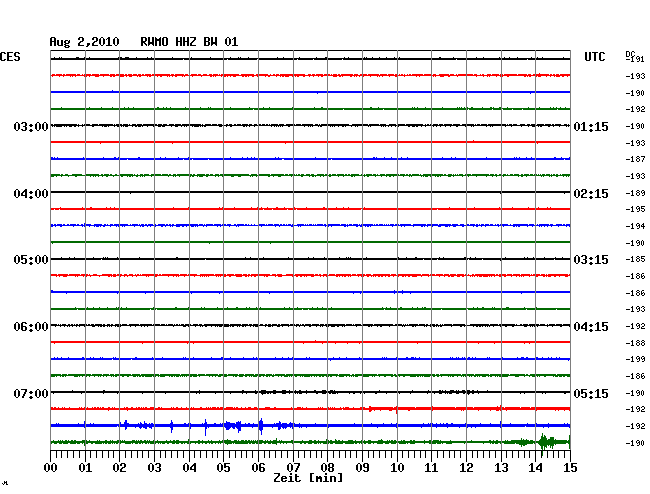Click the DC offset value -189
650x494 pixels.
(635, 193)
